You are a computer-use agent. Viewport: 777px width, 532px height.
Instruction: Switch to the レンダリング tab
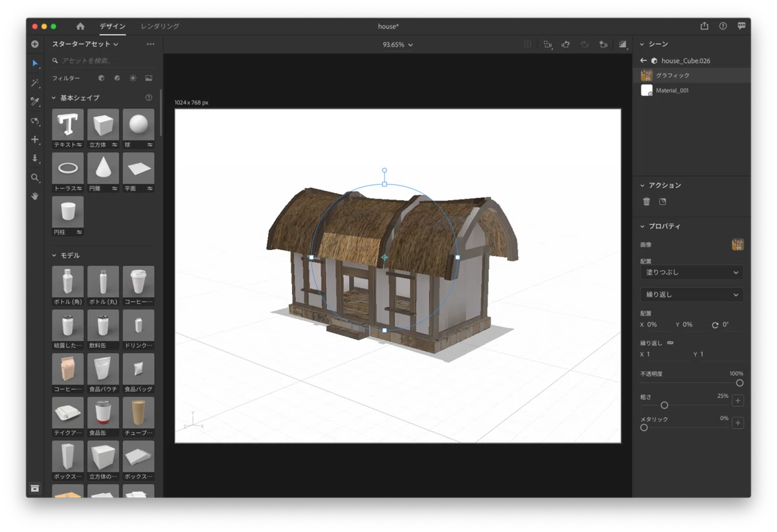160,27
